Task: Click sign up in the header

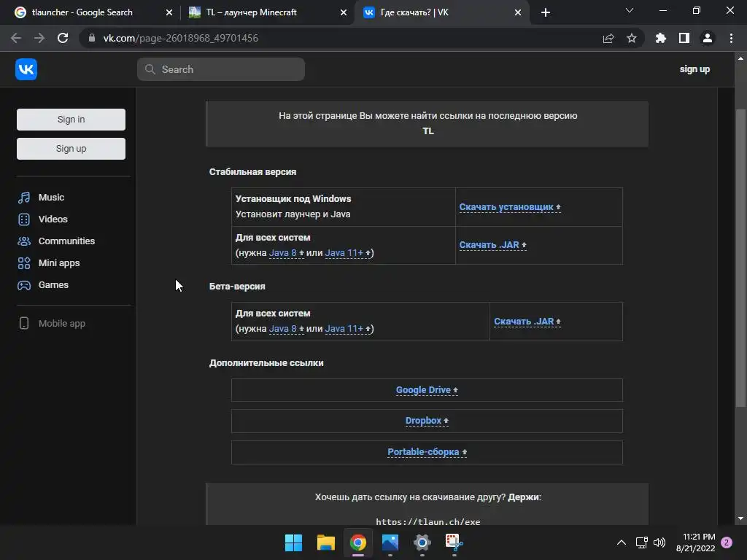Action: [694, 69]
